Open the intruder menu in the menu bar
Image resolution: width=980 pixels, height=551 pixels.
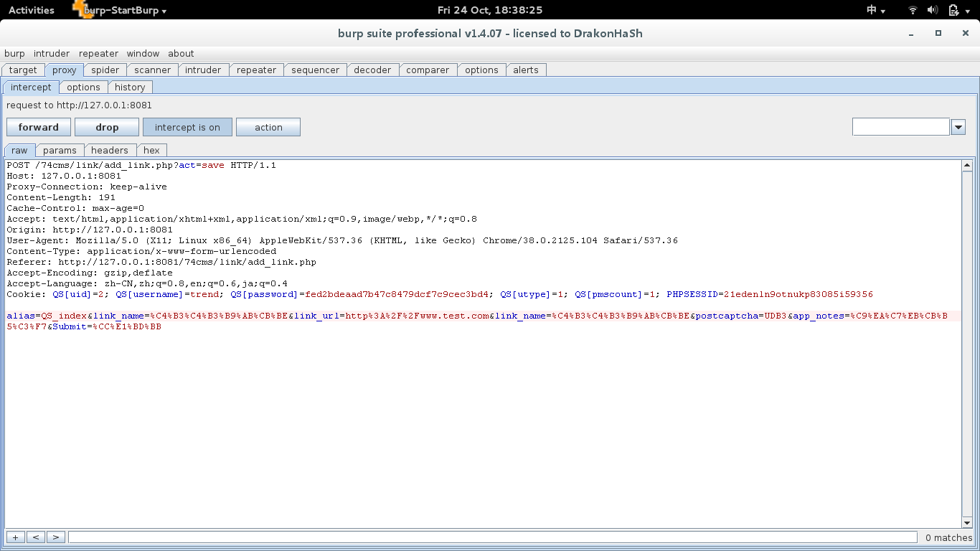pyautogui.click(x=52, y=53)
